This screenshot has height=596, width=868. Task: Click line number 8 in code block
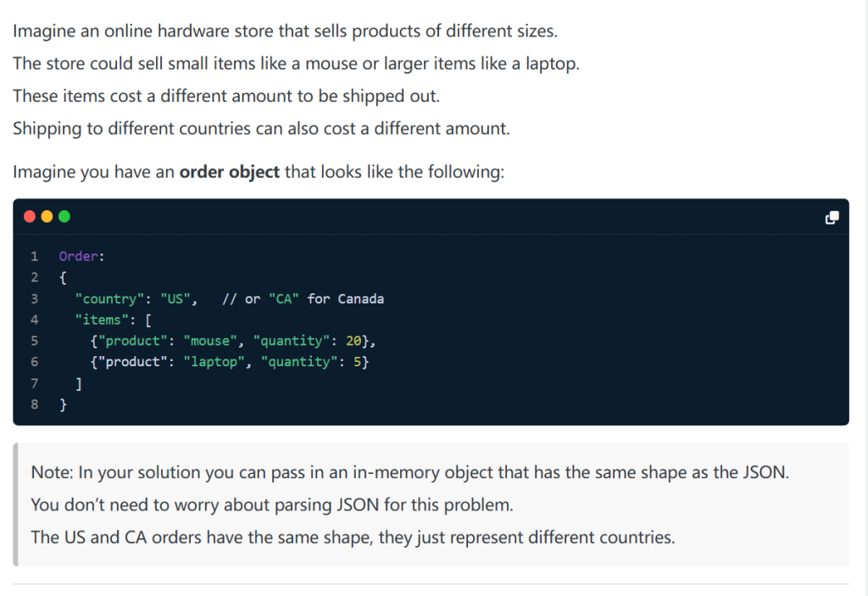[35, 404]
